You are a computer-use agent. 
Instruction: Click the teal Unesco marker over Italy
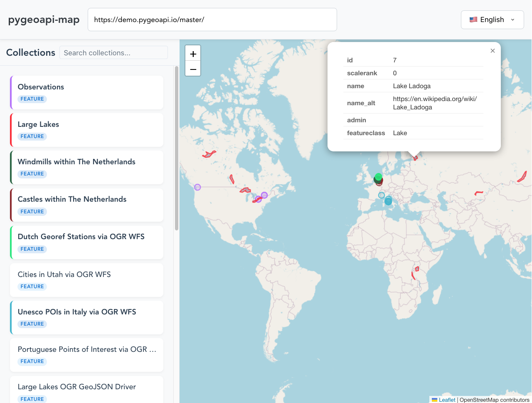388,201
